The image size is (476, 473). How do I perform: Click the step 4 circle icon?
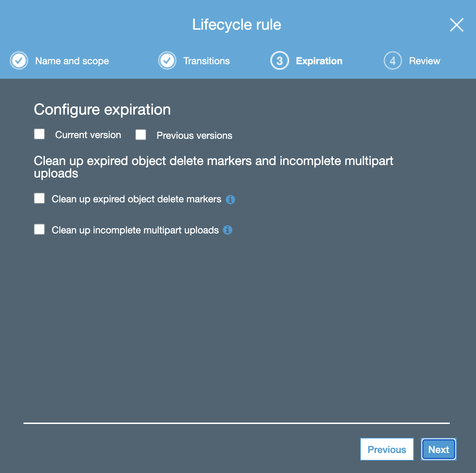(393, 61)
